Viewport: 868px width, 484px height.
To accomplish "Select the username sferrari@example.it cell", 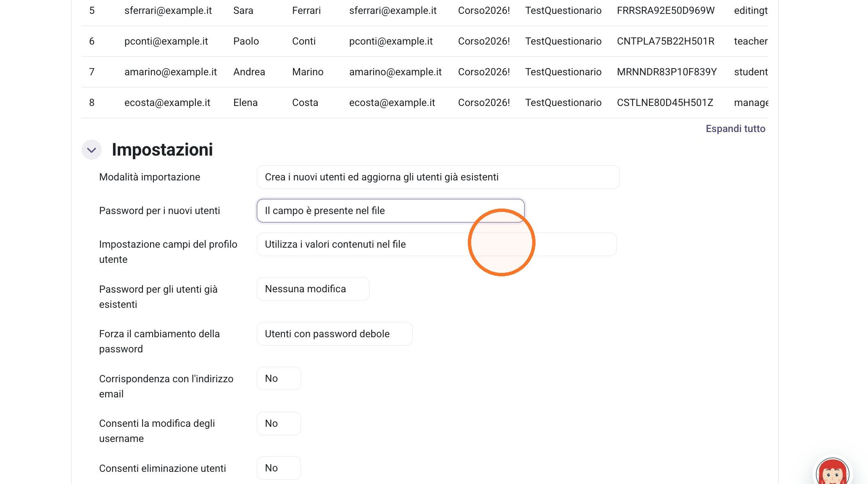I will [x=168, y=11].
